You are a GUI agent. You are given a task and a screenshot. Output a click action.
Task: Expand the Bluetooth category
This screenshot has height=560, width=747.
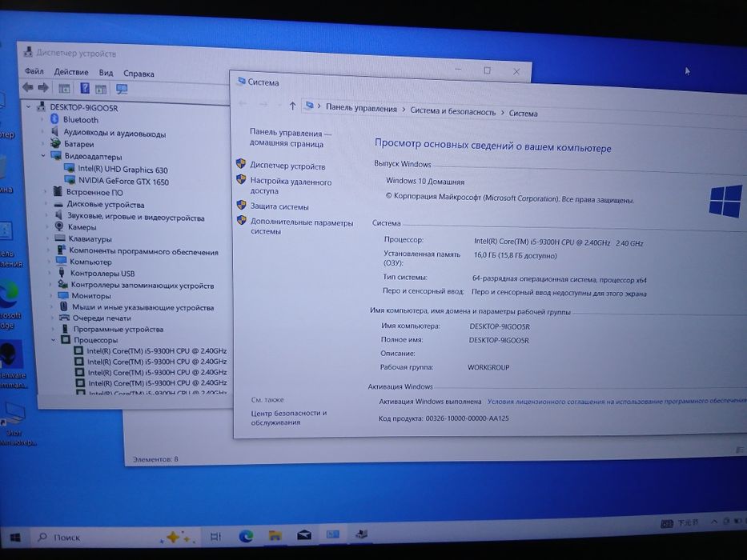point(42,119)
